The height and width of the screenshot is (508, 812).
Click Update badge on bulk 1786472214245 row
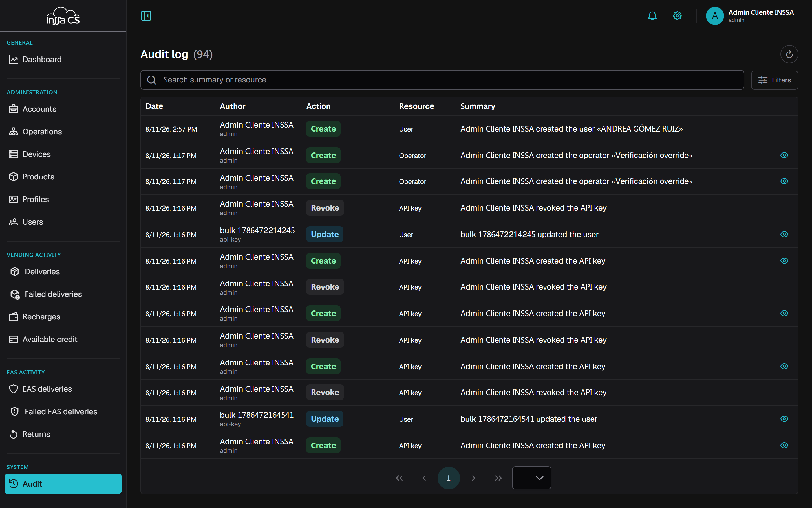pyautogui.click(x=325, y=235)
